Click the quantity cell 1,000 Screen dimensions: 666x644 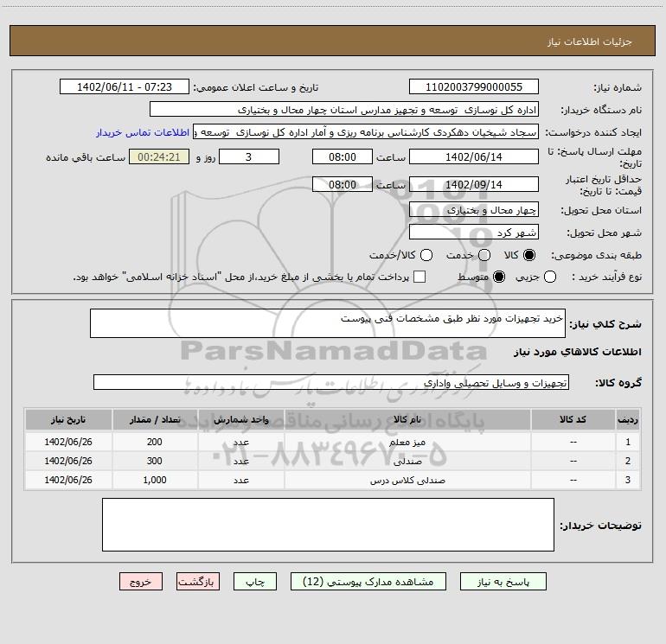tap(155, 480)
